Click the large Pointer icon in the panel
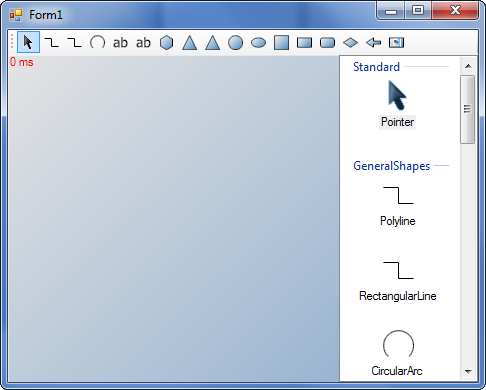 (397, 95)
